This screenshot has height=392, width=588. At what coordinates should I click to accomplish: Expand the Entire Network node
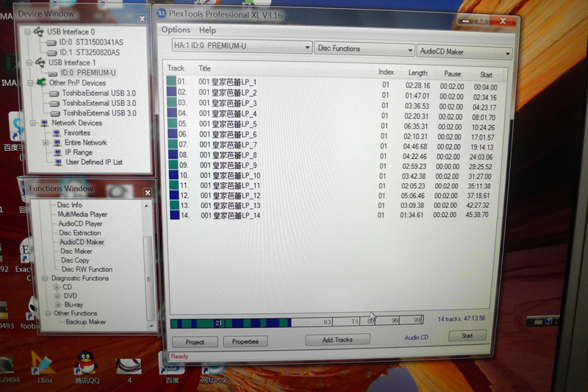(46, 143)
